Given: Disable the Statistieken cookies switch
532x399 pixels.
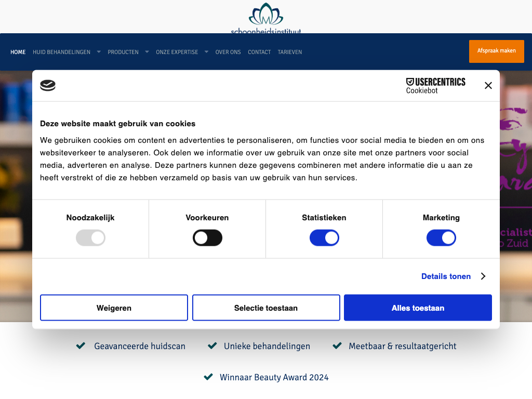Looking at the screenshot, I should coord(324,238).
